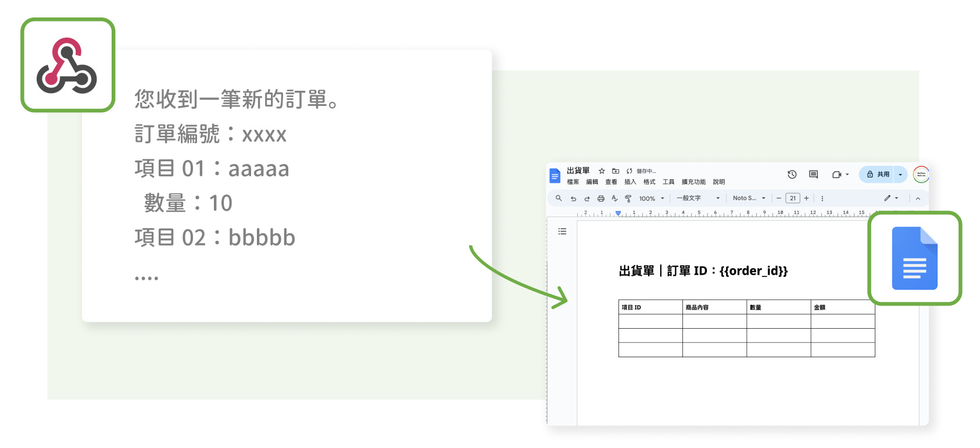This screenshot has height=448, width=980.
Task: Select the paint format roller
Action: [628, 198]
